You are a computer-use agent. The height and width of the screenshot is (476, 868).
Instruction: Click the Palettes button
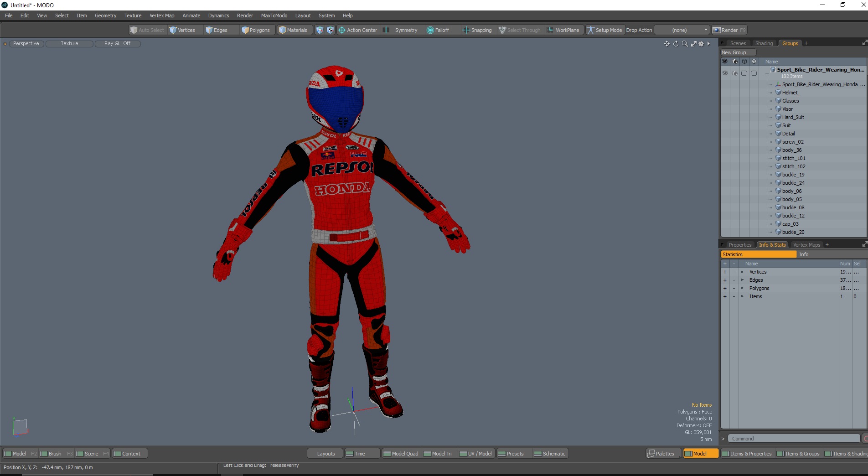pos(664,454)
